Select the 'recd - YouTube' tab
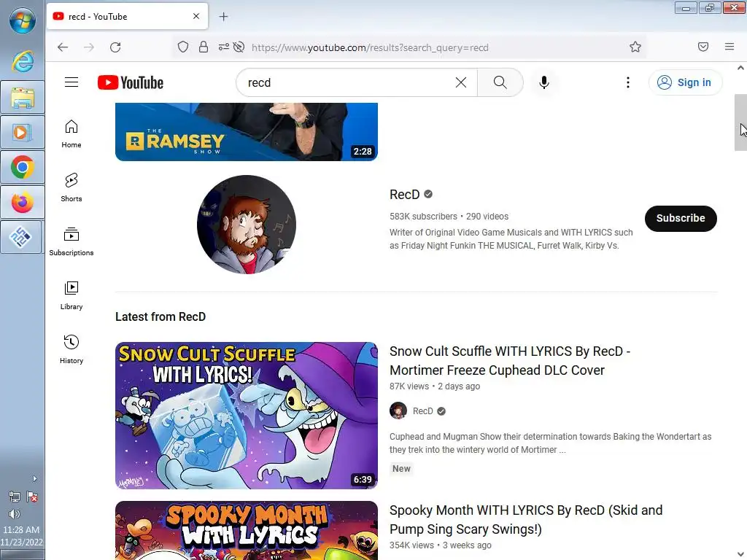 tap(127, 16)
